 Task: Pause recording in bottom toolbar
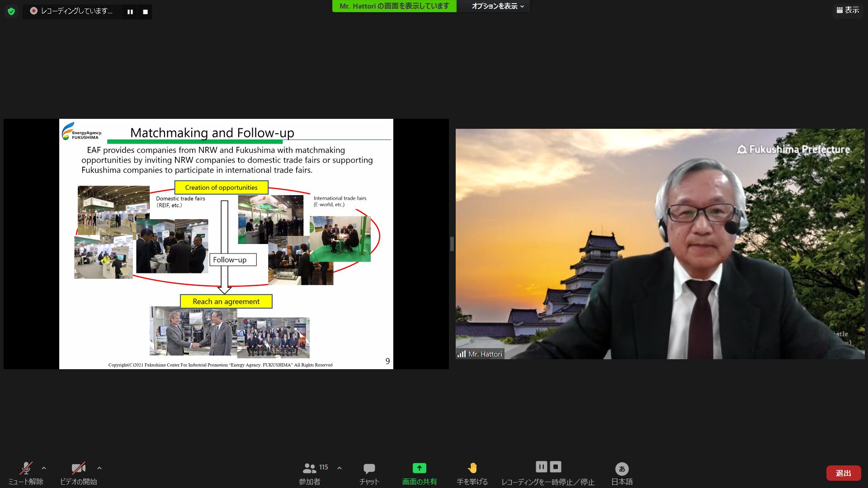(541, 467)
